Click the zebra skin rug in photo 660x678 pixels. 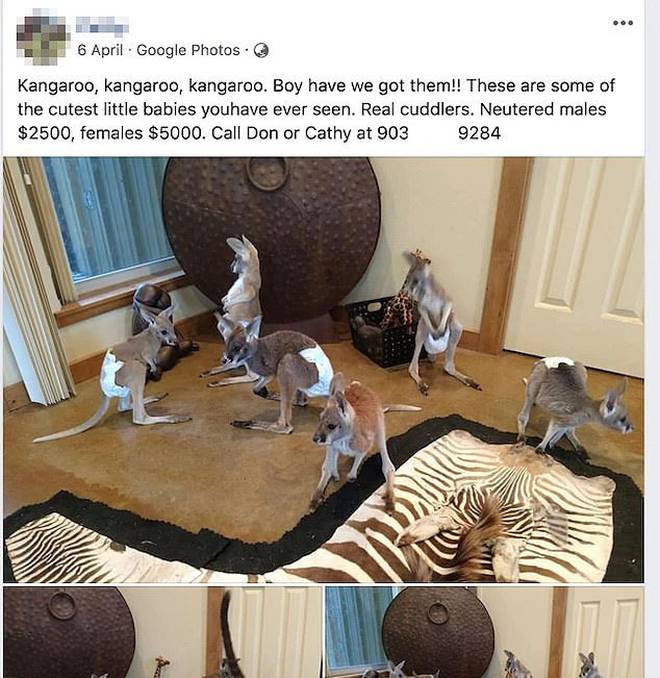pyautogui.click(x=324, y=506)
